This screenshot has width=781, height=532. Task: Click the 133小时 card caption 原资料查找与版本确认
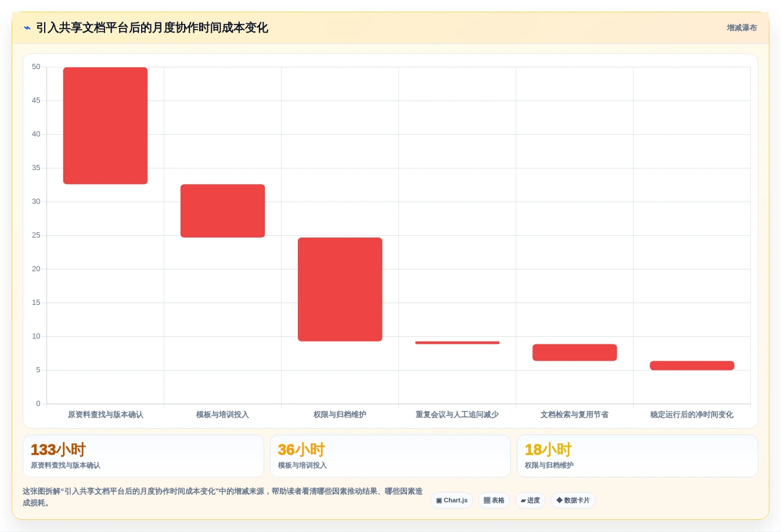coord(66,465)
